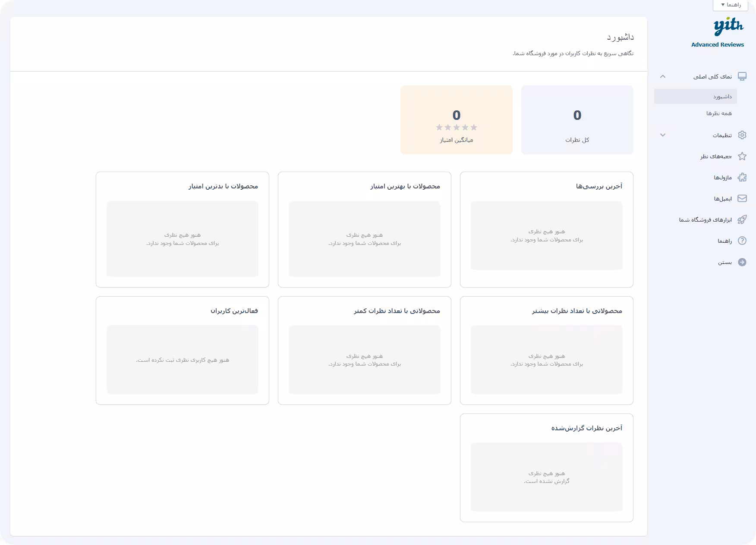Click بستن in the sidebar
This screenshot has height=545, width=756.
[725, 262]
